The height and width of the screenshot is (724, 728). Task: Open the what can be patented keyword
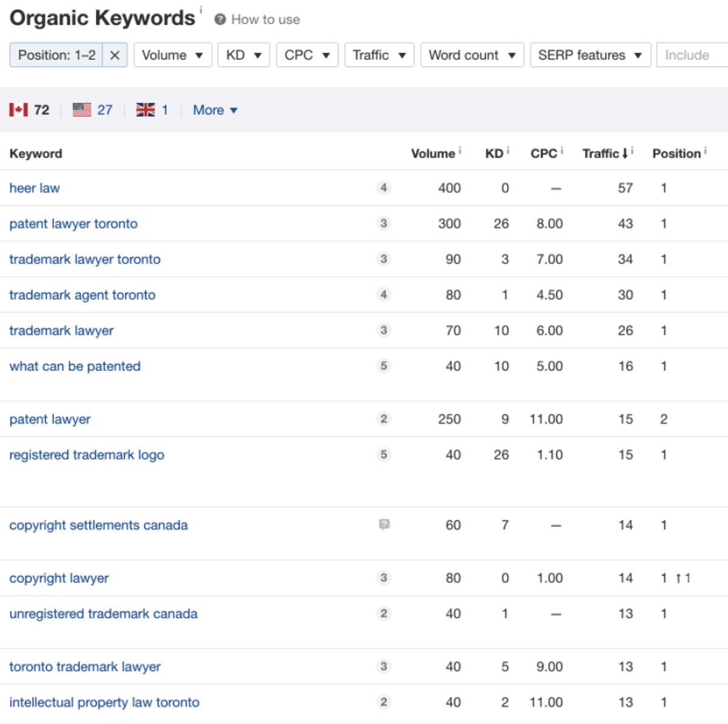75,367
